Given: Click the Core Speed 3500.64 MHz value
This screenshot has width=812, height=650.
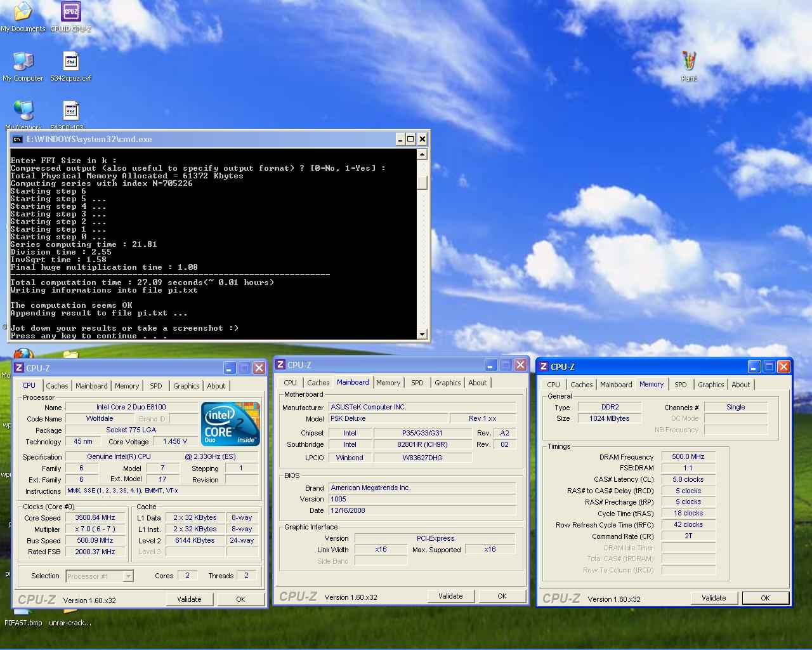Looking at the screenshot, I should pos(95,517).
